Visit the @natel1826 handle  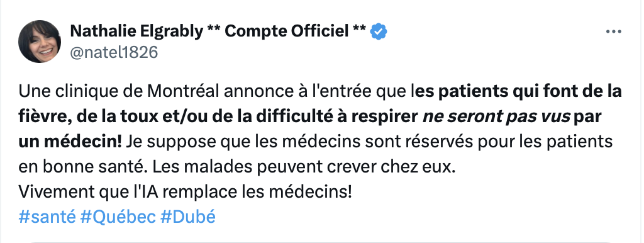114,53
